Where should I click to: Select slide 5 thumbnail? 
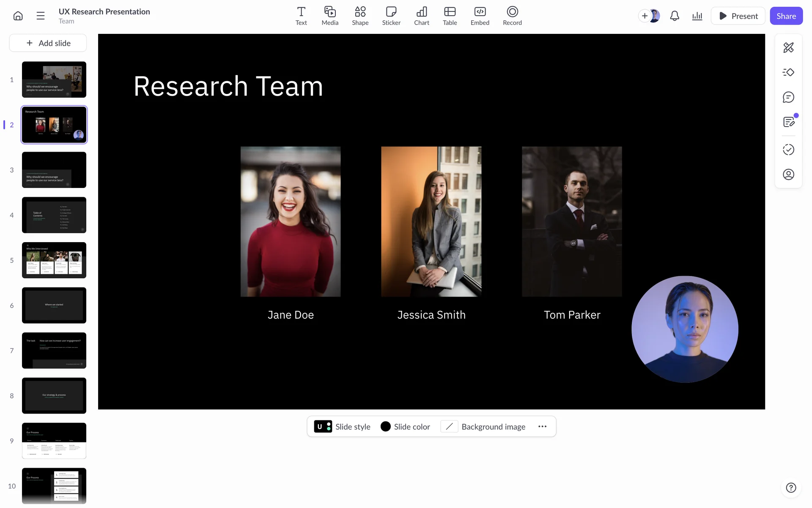point(54,260)
